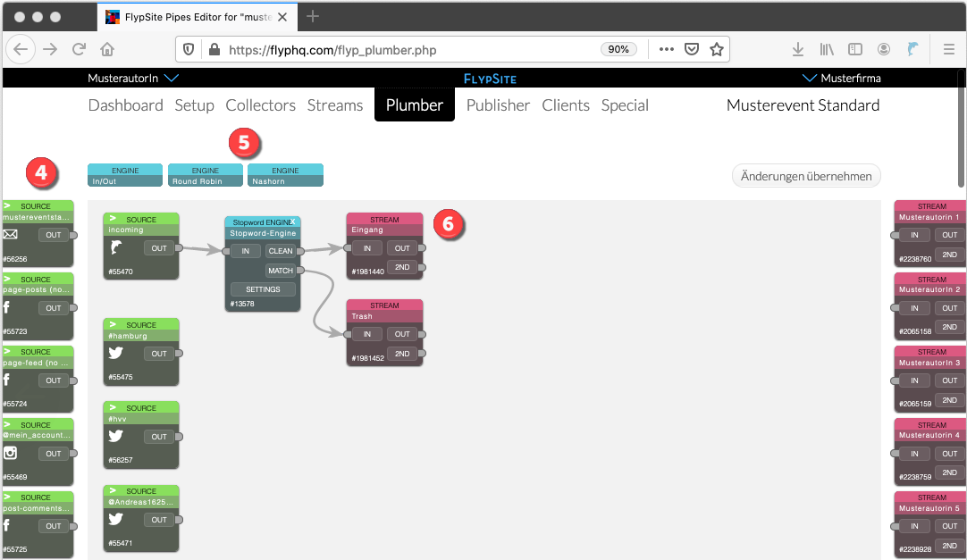
Task: Click the 90% zoom level indicator
Action: click(618, 49)
